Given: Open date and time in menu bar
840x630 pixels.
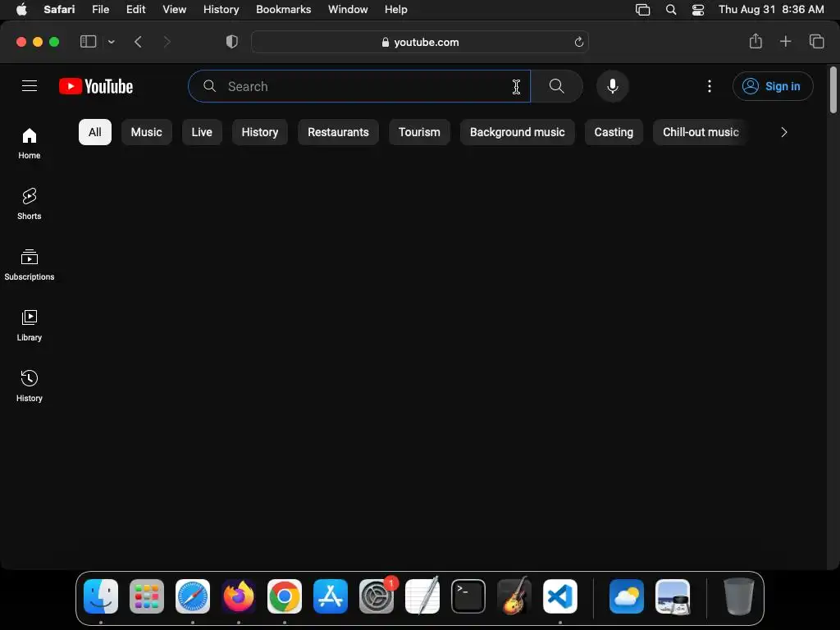Looking at the screenshot, I should [771, 10].
